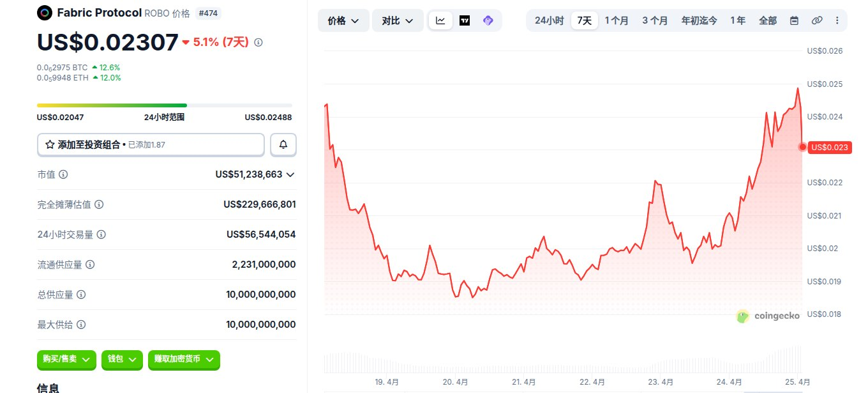Image resolution: width=868 pixels, height=393 pixels.
Task: Open info icon next to 流通供应量
Action: 90,265
